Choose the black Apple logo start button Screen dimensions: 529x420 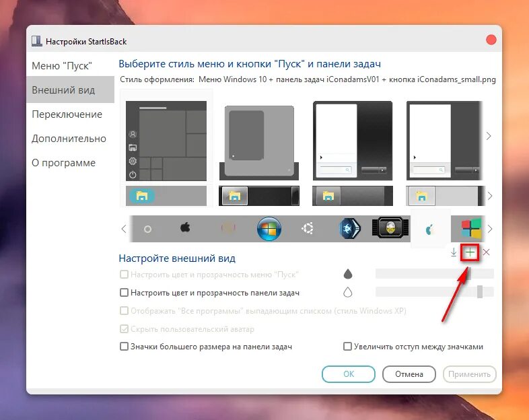tap(185, 228)
